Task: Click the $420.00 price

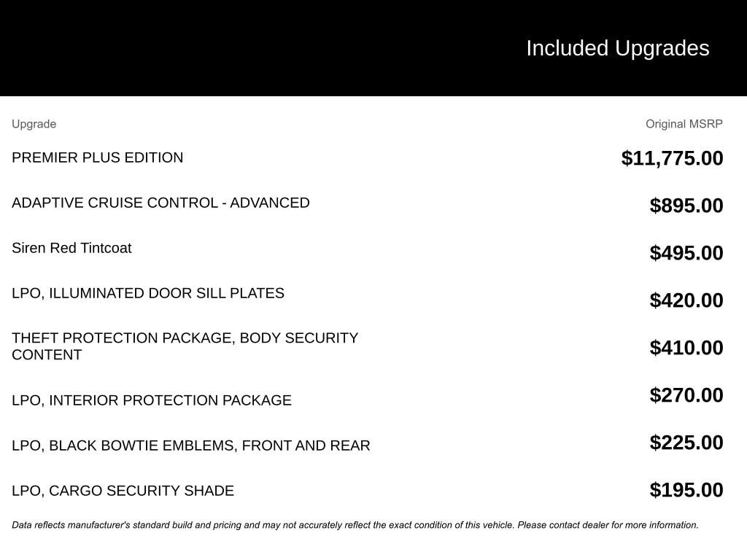Action: click(x=686, y=300)
